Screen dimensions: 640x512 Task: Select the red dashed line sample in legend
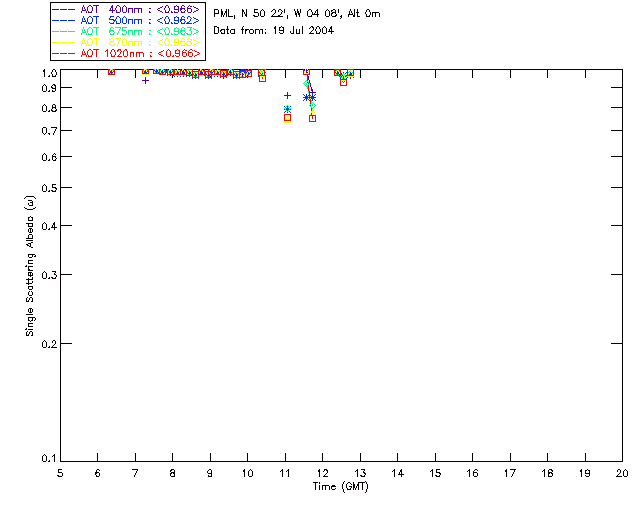click(x=64, y=53)
